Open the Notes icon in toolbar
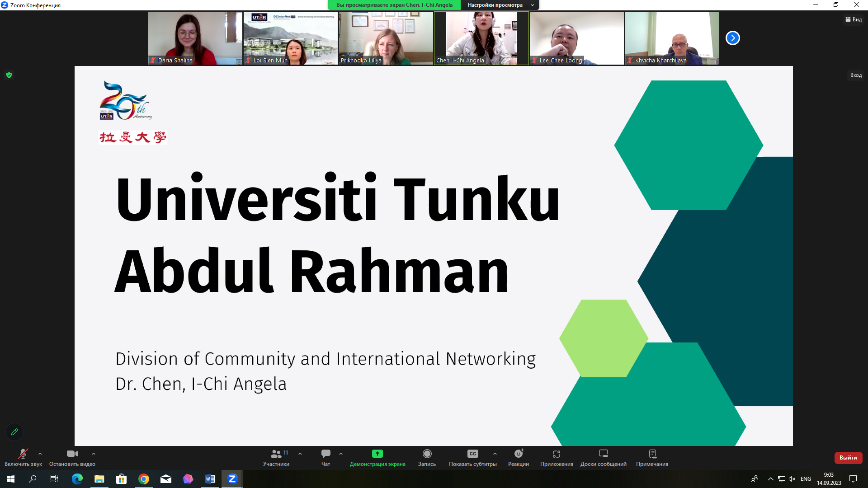Screen dimensions: 868x488 652,454
